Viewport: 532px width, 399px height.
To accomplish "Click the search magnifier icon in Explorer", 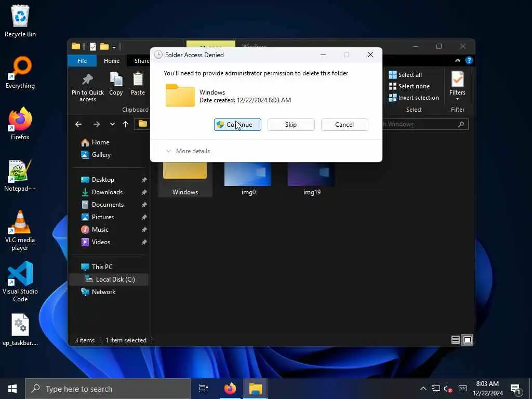I will point(461,124).
